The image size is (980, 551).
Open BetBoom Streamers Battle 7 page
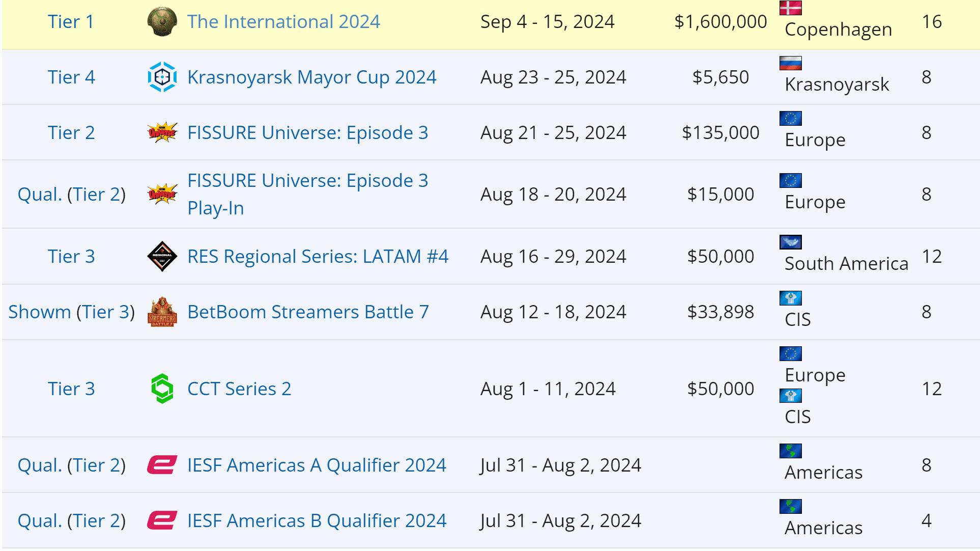[308, 312]
